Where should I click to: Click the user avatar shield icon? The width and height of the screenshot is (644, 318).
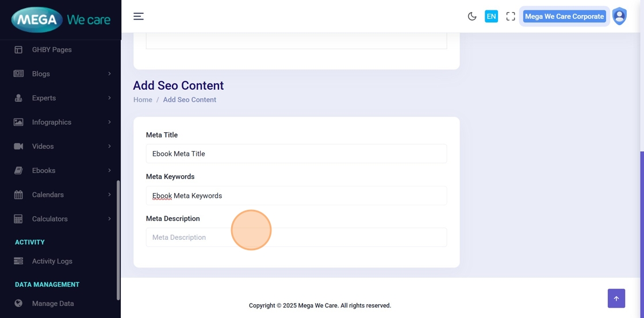point(619,16)
